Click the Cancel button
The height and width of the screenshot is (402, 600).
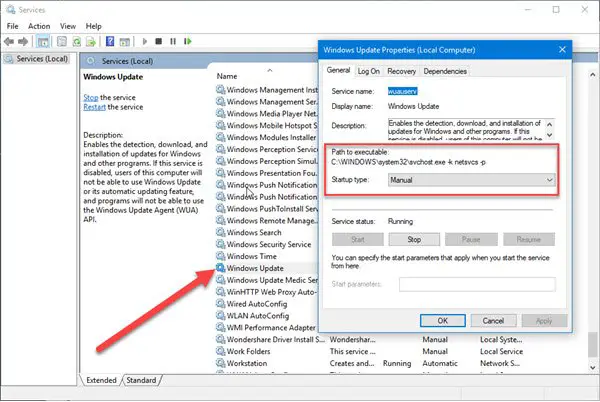tap(493, 321)
